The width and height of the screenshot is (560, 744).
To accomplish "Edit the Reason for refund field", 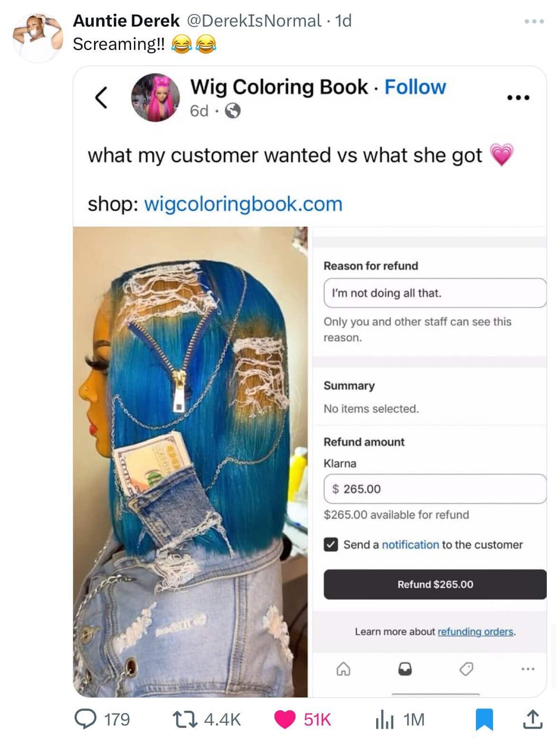I will click(x=435, y=293).
